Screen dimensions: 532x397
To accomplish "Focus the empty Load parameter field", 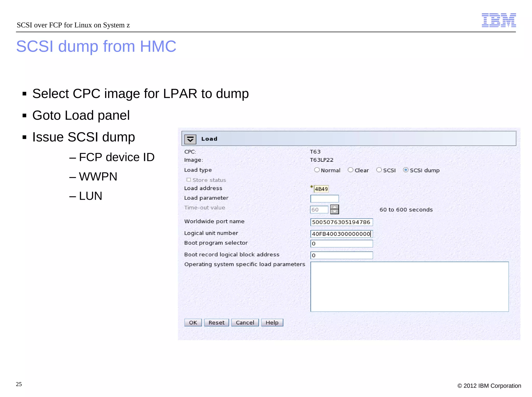I will coord(325,199).
